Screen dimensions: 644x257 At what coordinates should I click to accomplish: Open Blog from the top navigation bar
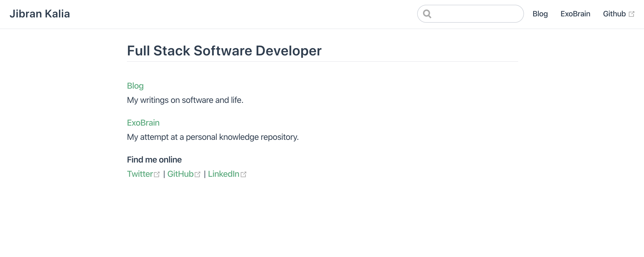tap(540, 14)
